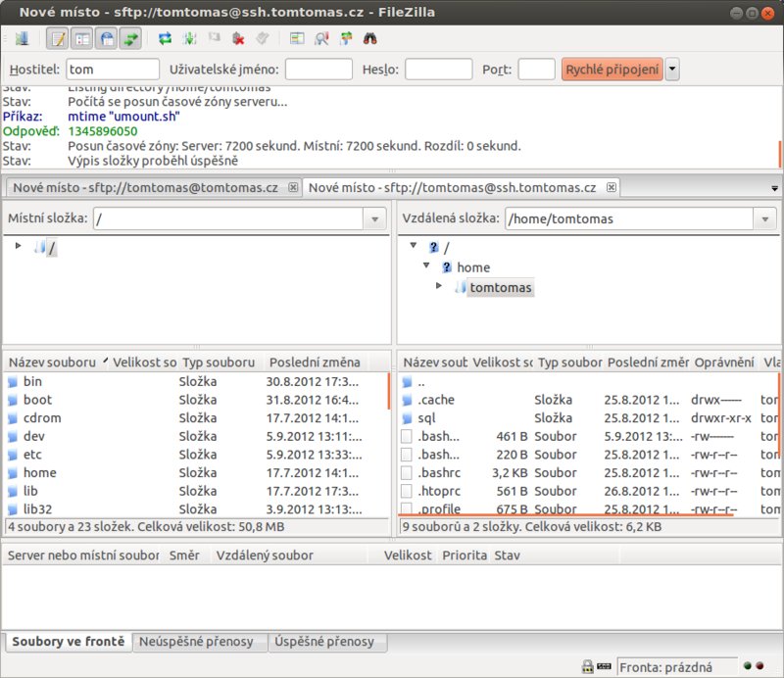The width and height of the screenshot is (784, 678).
Task: Toggle the message log display
Action: [58, 38]
